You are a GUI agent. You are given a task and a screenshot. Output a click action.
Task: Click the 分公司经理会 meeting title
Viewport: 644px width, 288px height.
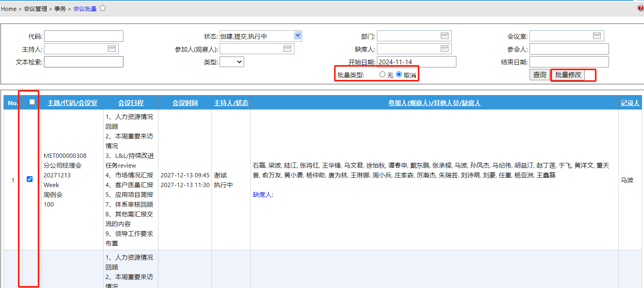click(x=63, y=165)
